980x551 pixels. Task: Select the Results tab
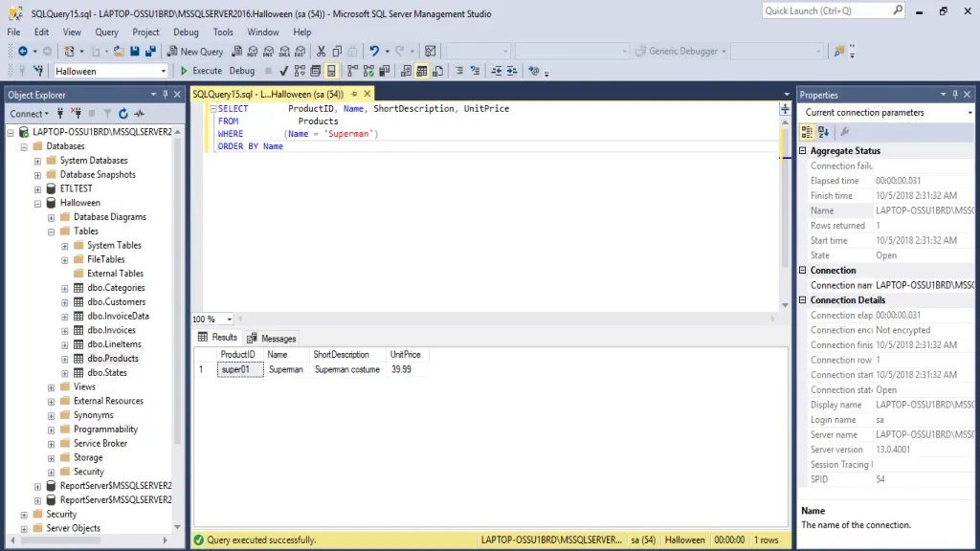coord(217,338)
